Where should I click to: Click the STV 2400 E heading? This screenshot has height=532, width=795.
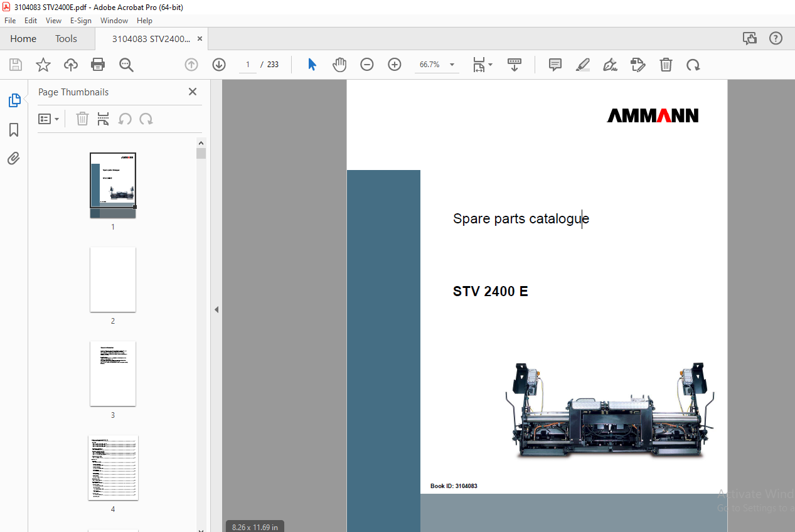pyautogui.click(x=491, y=291)
